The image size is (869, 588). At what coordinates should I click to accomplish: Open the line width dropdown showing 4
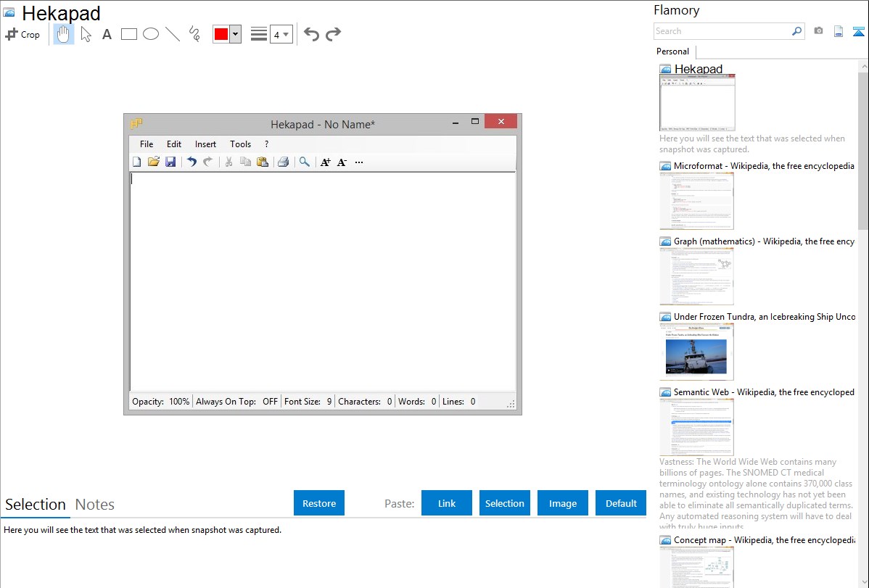[x=281, y=34]
